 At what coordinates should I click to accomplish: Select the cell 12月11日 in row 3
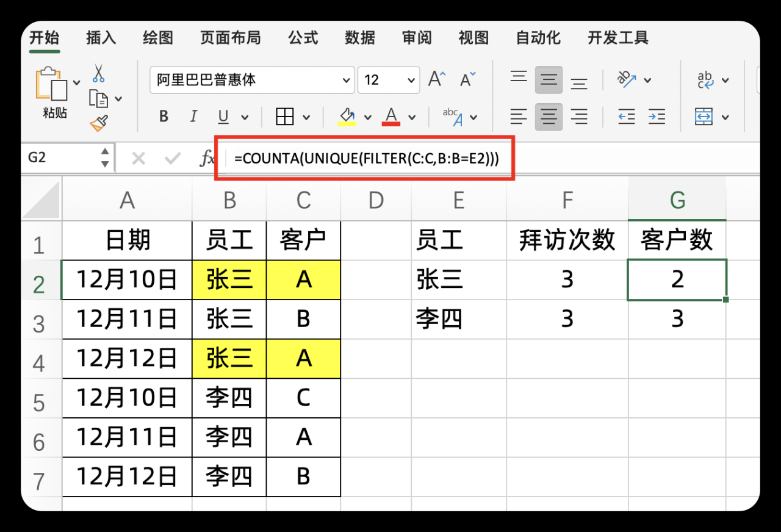(x=127, y=319)
